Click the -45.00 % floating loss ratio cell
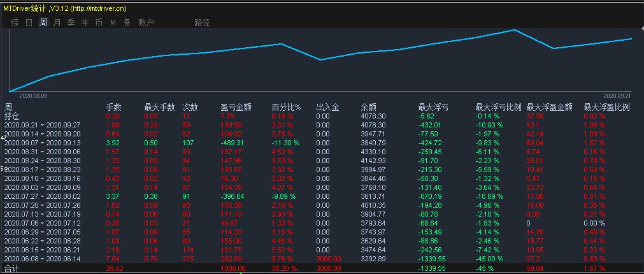644x274 pixels. [x=490, y=259]
